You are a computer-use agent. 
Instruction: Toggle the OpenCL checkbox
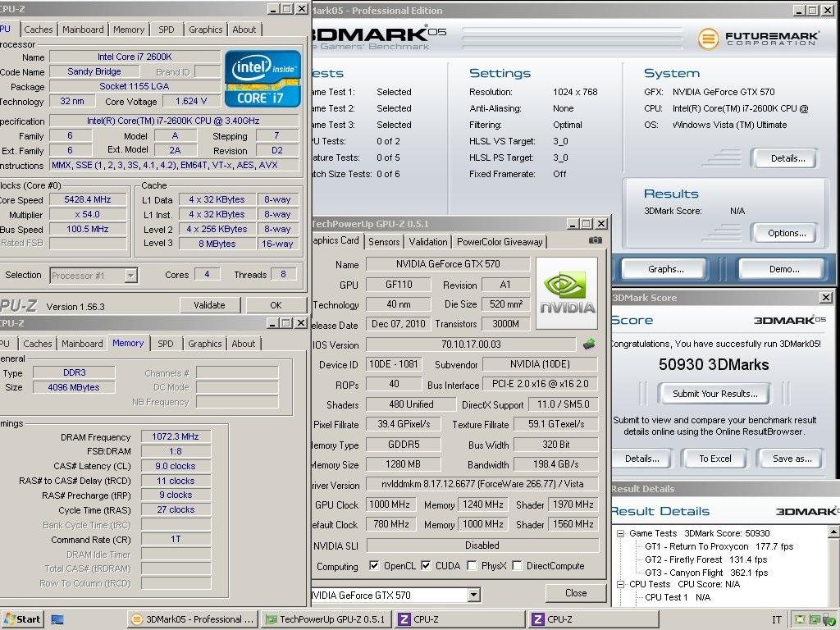(x=374, y=565)
